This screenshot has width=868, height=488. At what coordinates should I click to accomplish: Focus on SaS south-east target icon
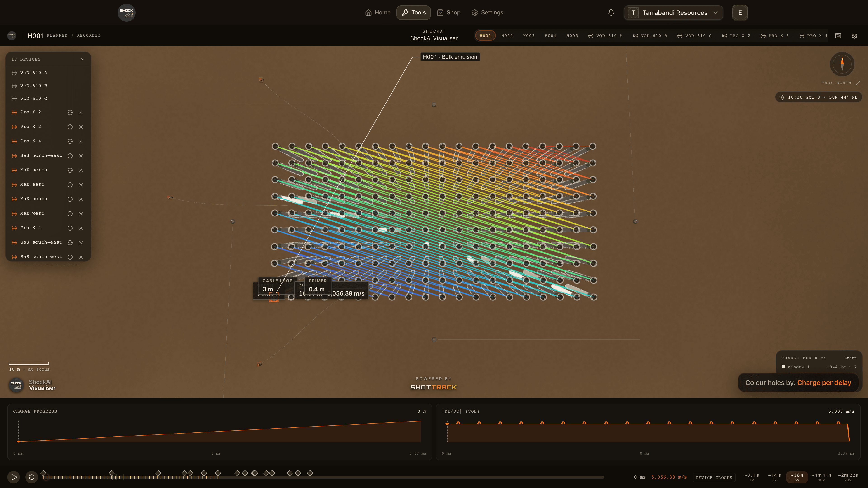pyautogui.click(x=70, y=242)
